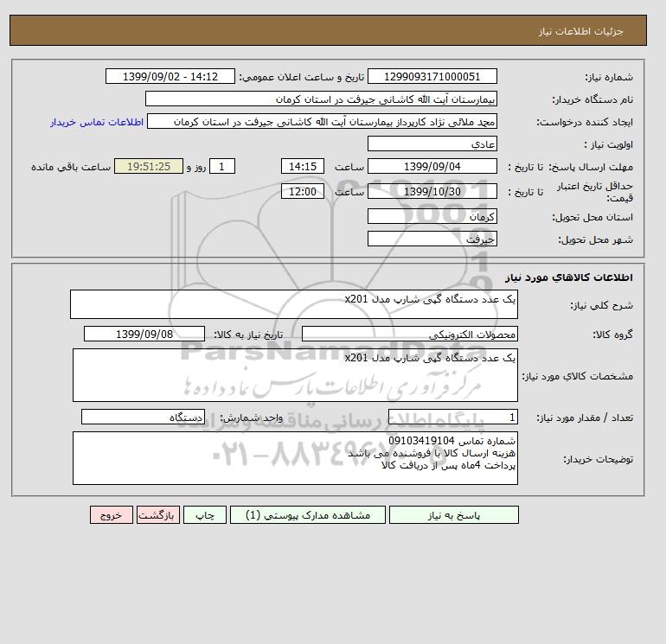The image size is (666, 644).
Task: Click the remaining days field showing 1
Action: click(x=222, y=167)
